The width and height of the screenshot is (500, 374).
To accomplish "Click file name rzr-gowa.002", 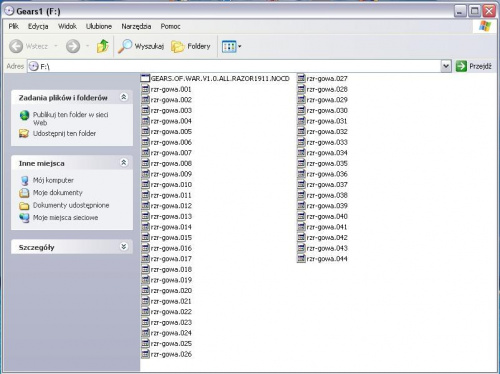I will [171, 100].
